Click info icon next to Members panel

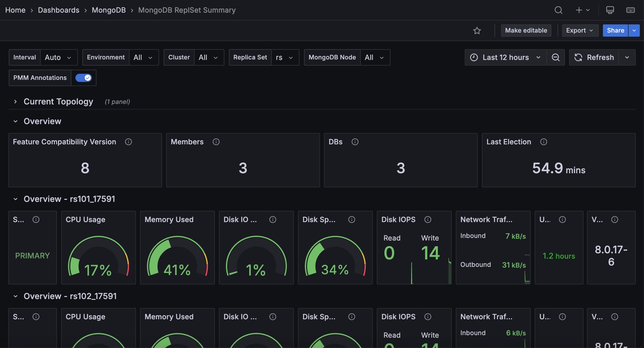(216, 142)
